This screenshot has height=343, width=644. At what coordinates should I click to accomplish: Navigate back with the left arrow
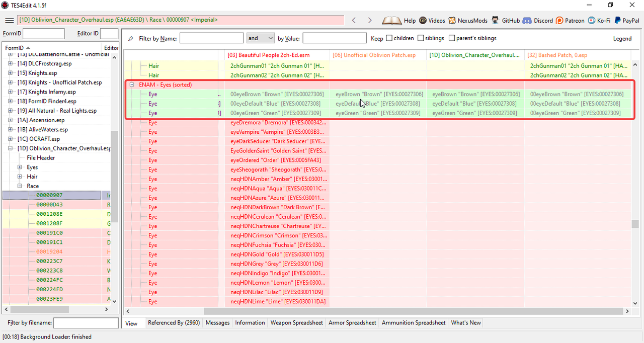click(x=354, y=21)
